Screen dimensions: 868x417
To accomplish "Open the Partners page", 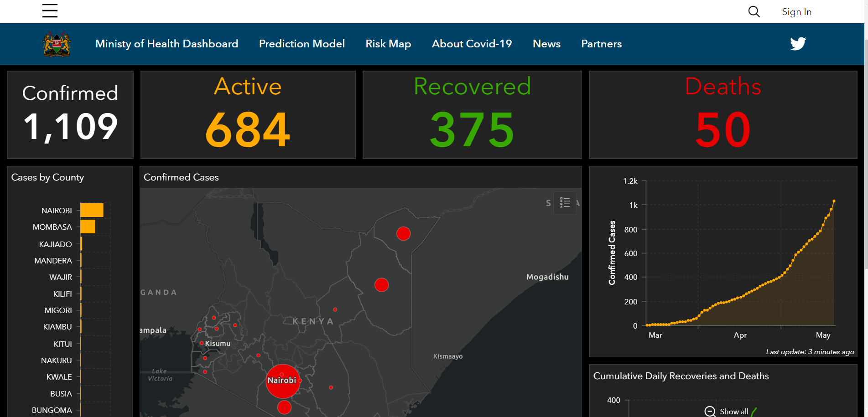I will [601, 44].
